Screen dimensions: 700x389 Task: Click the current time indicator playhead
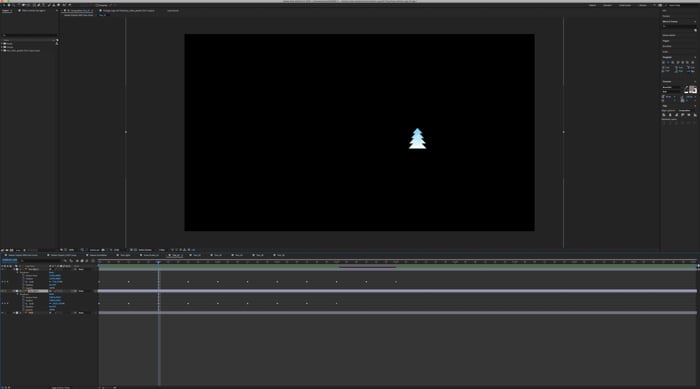[158, 262]
